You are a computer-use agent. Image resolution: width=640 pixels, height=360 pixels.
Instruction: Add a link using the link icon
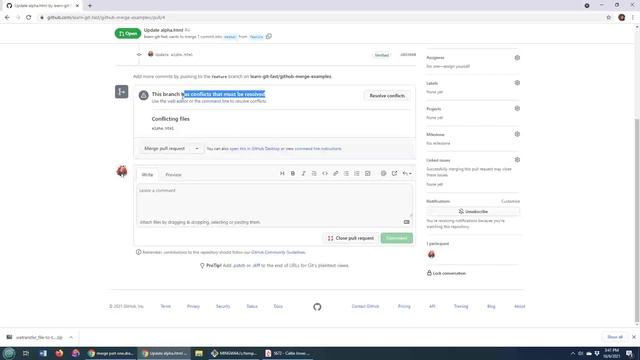tap(336, 173)
